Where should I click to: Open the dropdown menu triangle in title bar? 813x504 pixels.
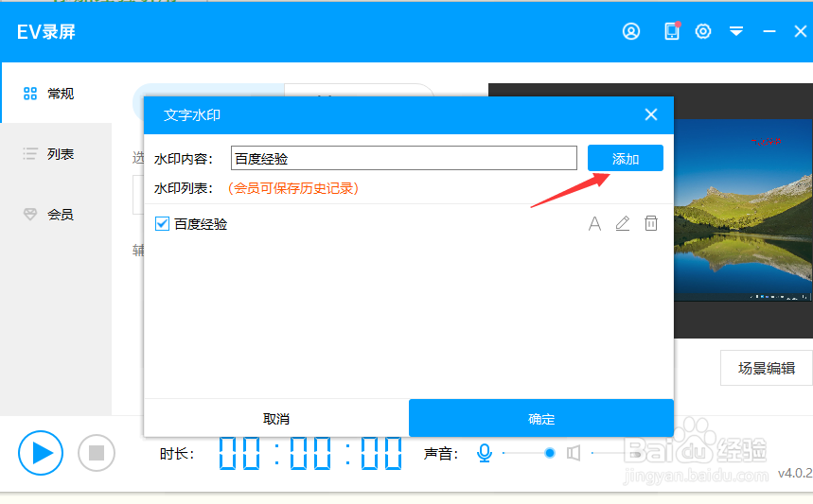click(x=736, y=31)
